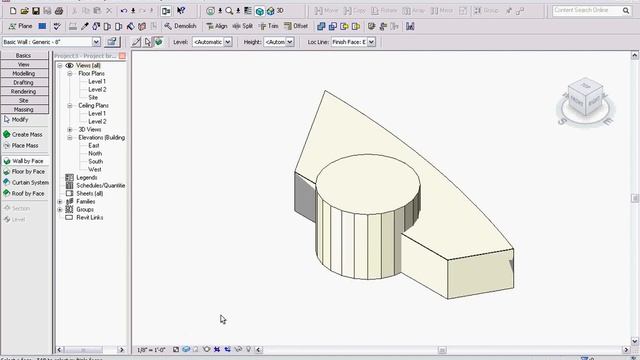The width and height of the screenshot is (640, 360).
Task: Click the What's This help cursor icon
Action: (x=181, y=11)
